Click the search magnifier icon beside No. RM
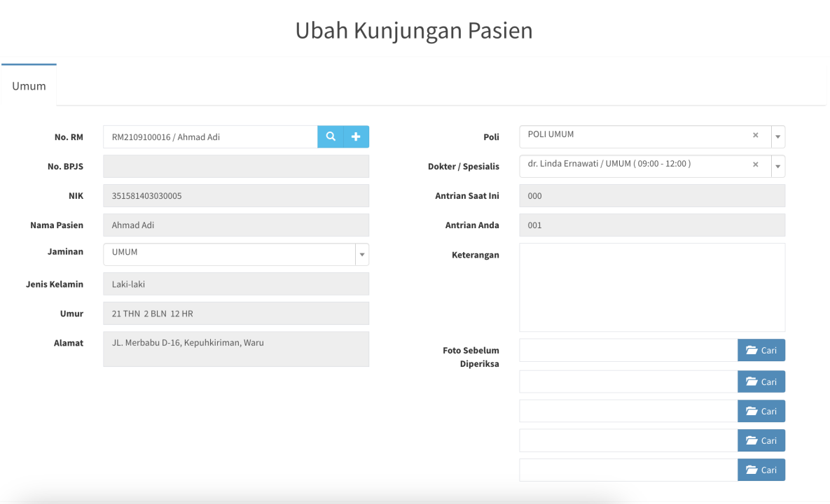Image resolution: width=830 pixels, height=504 pixels. click(331, 137)
